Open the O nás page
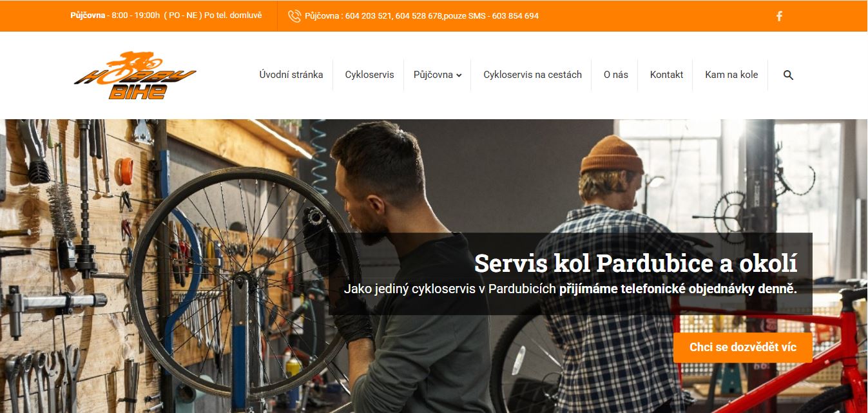The width and height of the screenshot is (868, 413). click(615, 75)
